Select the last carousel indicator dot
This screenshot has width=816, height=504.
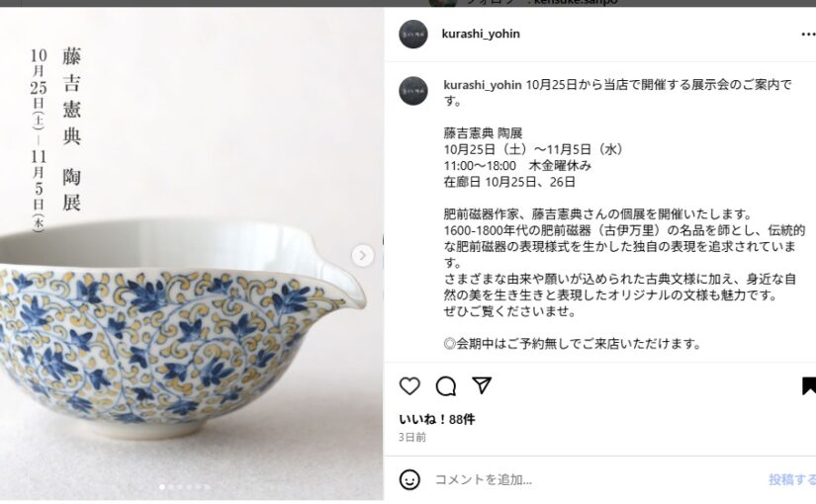click(x=207, y=487)
